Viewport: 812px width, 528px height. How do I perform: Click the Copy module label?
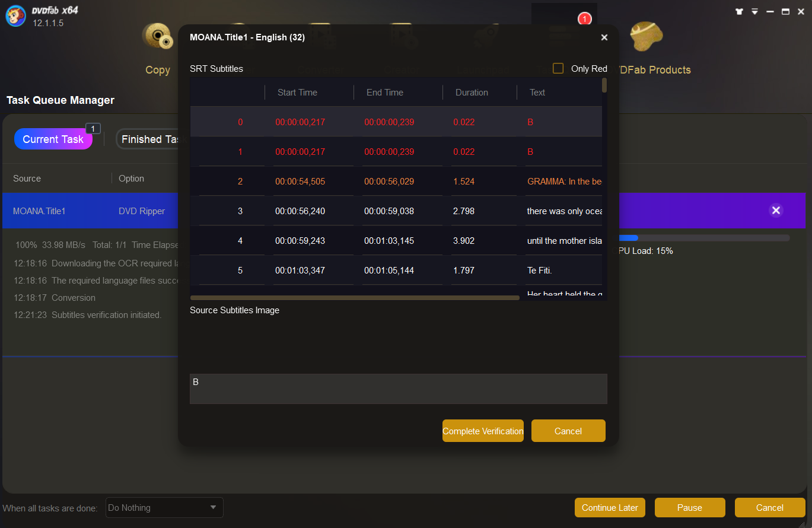tap(158, 70)
